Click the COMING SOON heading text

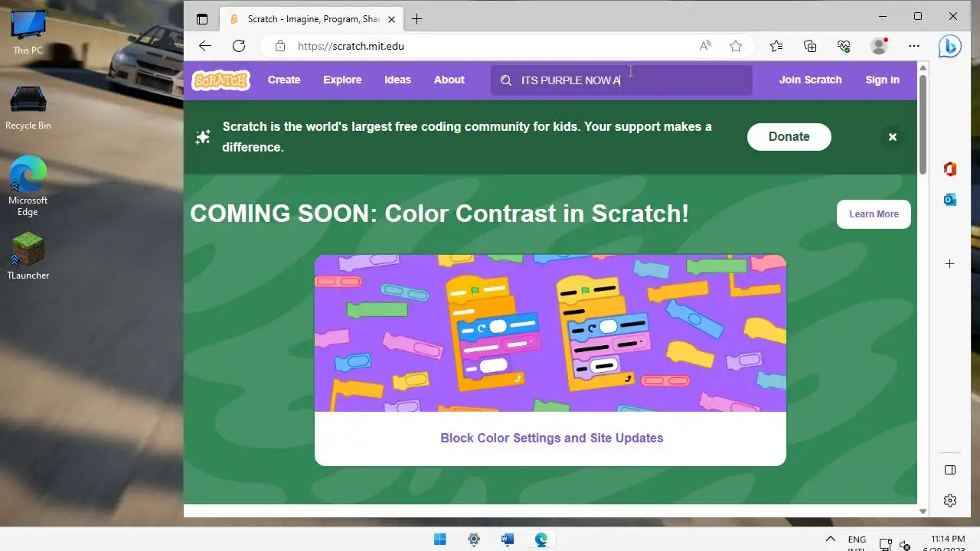point(439,214)
